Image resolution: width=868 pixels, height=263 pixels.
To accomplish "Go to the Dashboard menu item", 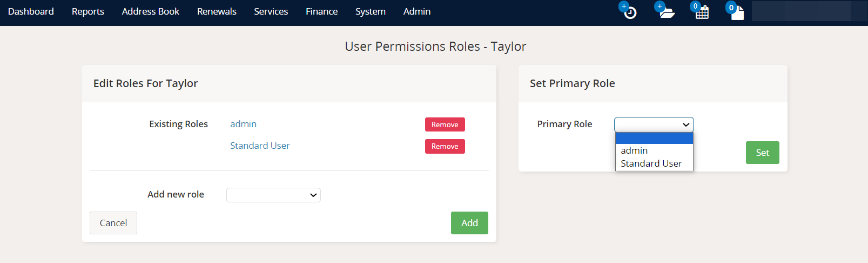I will (31, 11).
